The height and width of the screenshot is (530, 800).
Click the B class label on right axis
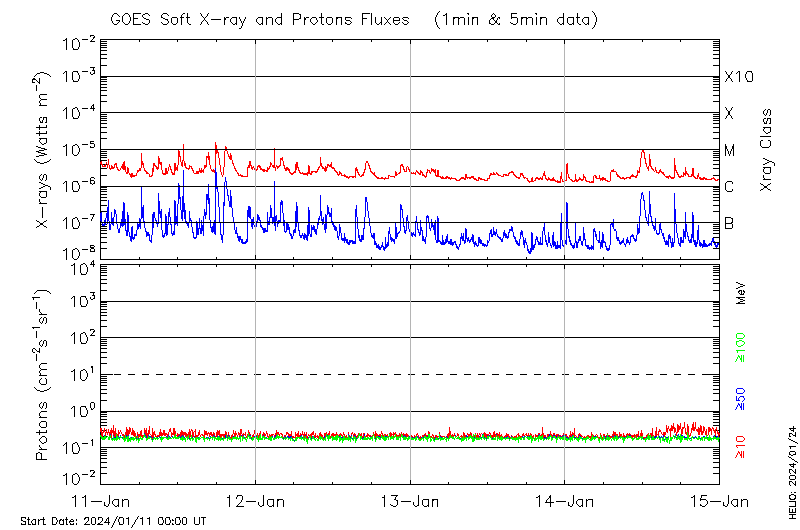coord(730,223)
